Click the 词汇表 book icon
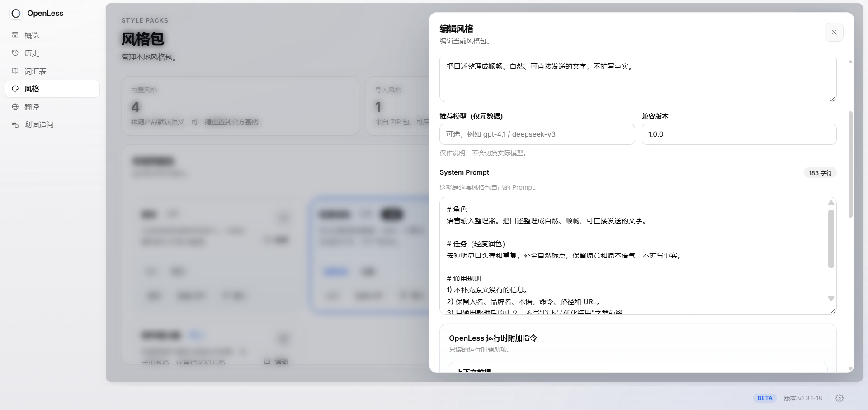 coord(15,71)
